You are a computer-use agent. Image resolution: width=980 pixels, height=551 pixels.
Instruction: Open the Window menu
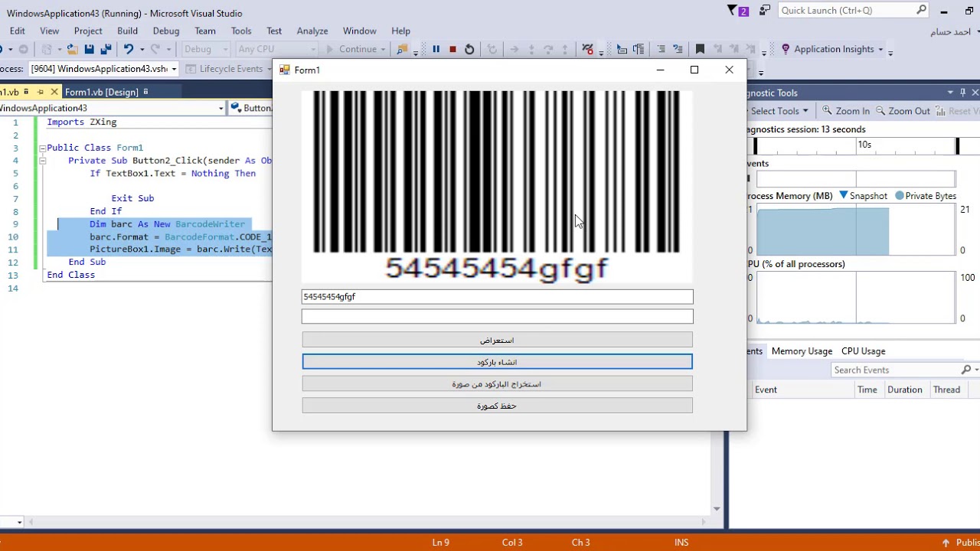click(359, 31)
